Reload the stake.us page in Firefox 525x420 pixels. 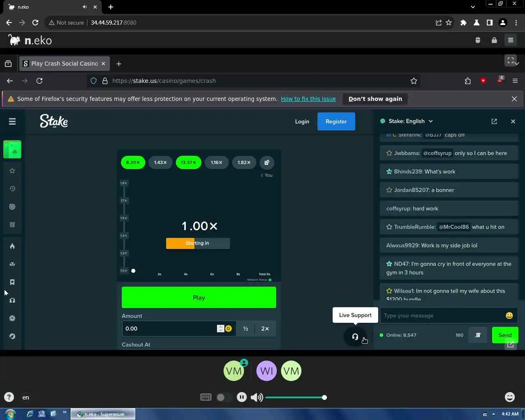pos(39,81)
